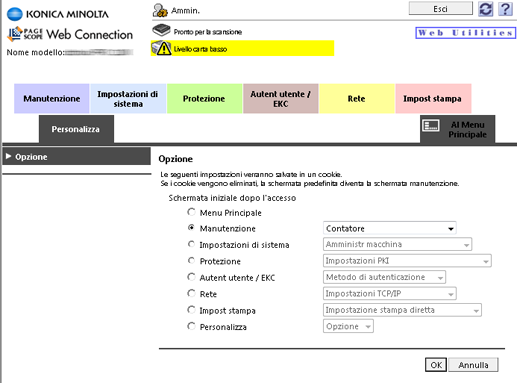Switch to the Manutenzione tab
The width and height of the screenshot is (517, 383).
coord(51,99)
